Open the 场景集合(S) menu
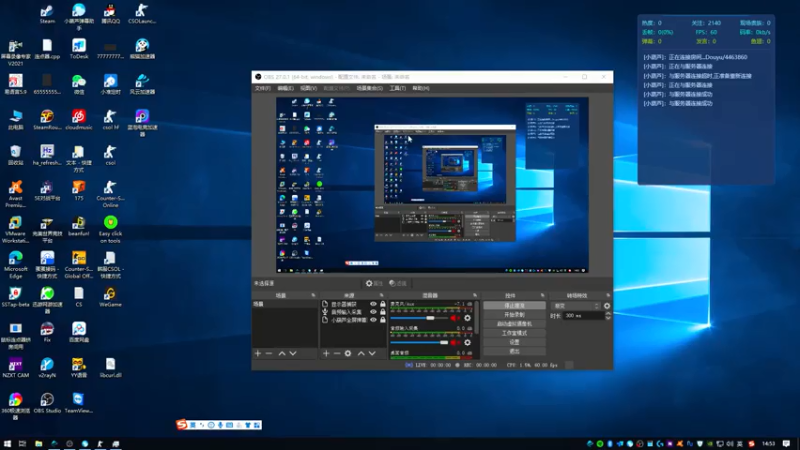Image resolution: width=800 pixels, height=450 pixels. coord(369,88)
